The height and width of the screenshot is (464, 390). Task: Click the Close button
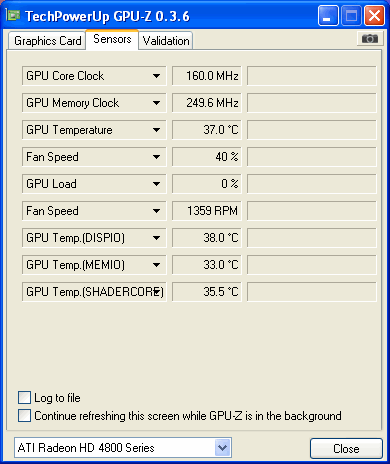point(346,448)
